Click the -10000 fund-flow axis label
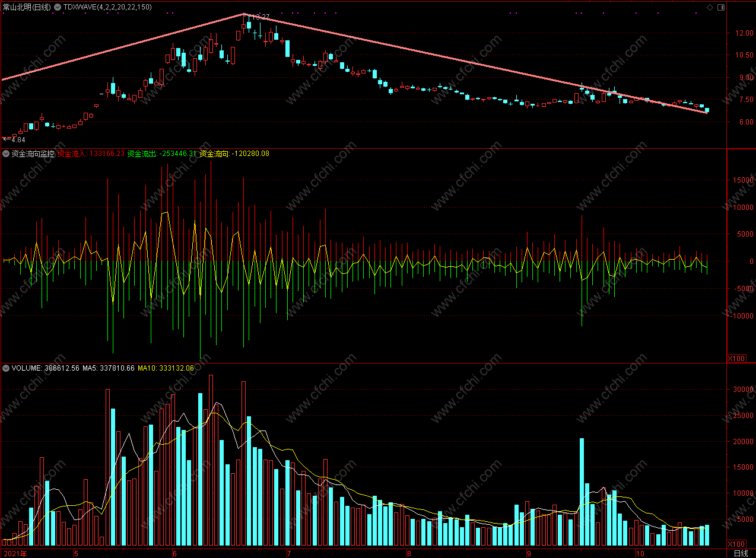 pos(742,316)
